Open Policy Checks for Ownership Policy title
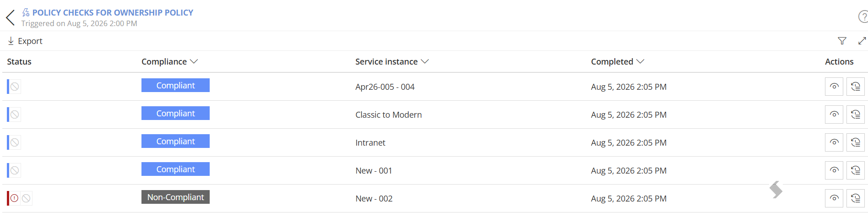This screenshot has width=868, height=218. click(x=113, y=12)
